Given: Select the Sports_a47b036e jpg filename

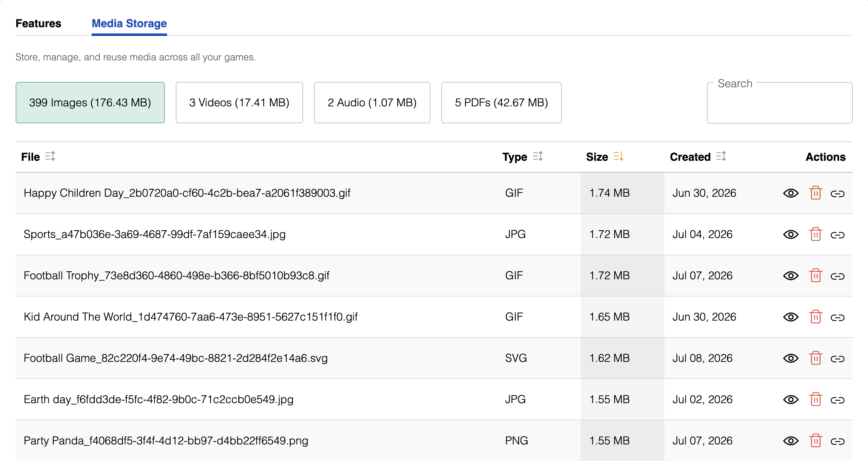Looking at the screenshot, I should point(155,234).
